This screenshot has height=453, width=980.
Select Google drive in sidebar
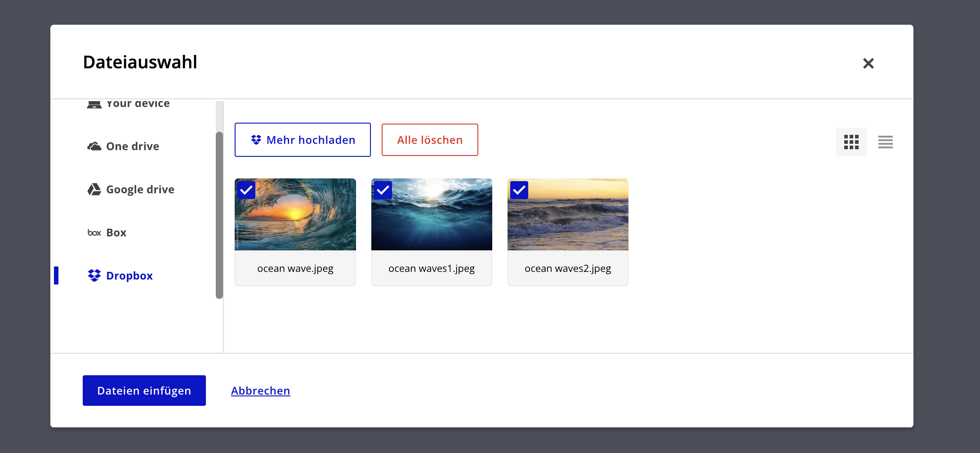coord(140,190)
